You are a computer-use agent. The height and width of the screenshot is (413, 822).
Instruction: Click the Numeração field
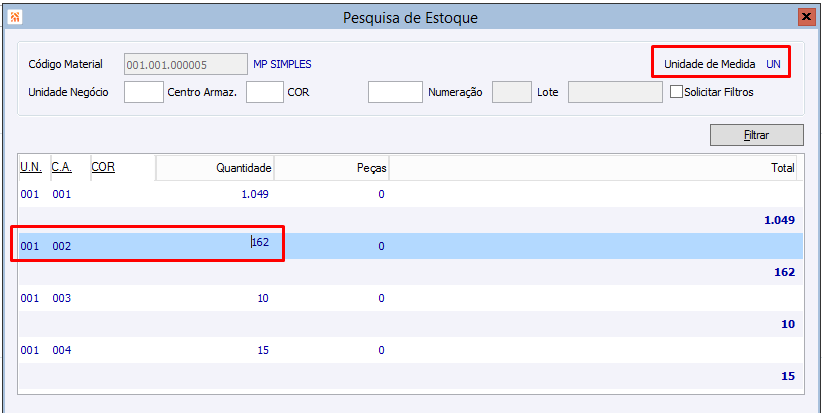click(512, 92)
